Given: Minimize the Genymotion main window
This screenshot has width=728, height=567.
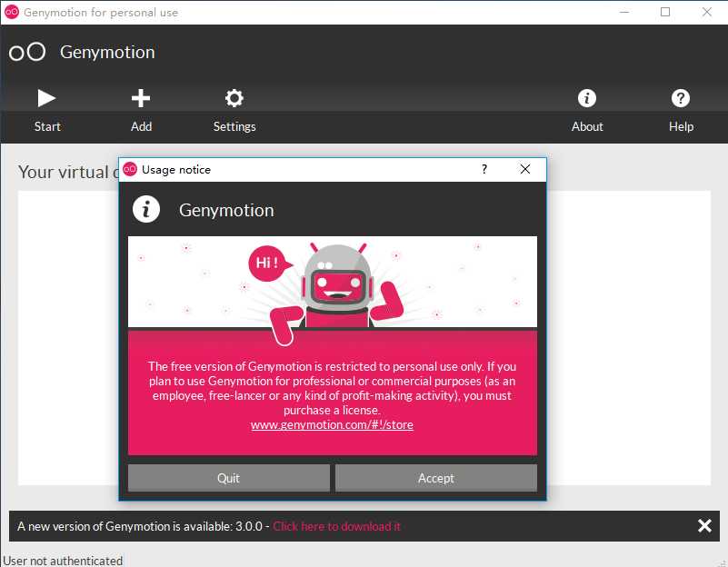Looking at the screenshot, I should pyautogui.click(x=624, y=12).
